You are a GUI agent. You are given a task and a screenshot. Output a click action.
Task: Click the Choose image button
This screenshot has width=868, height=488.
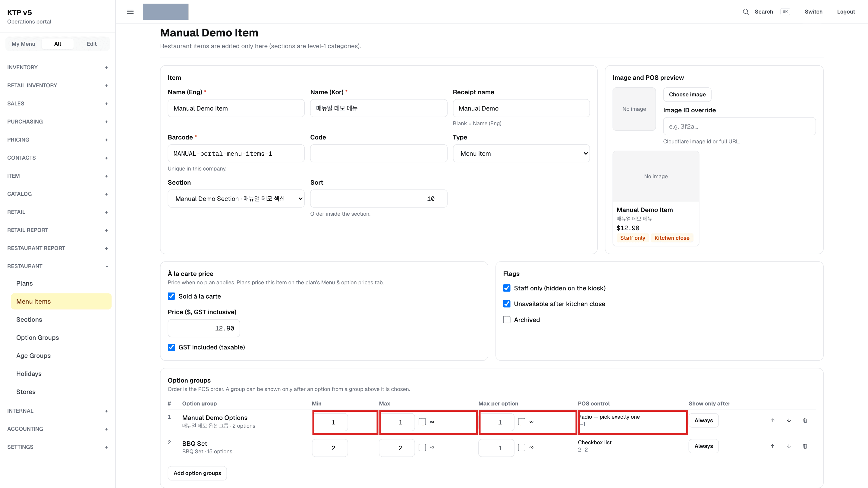(687, 95)
